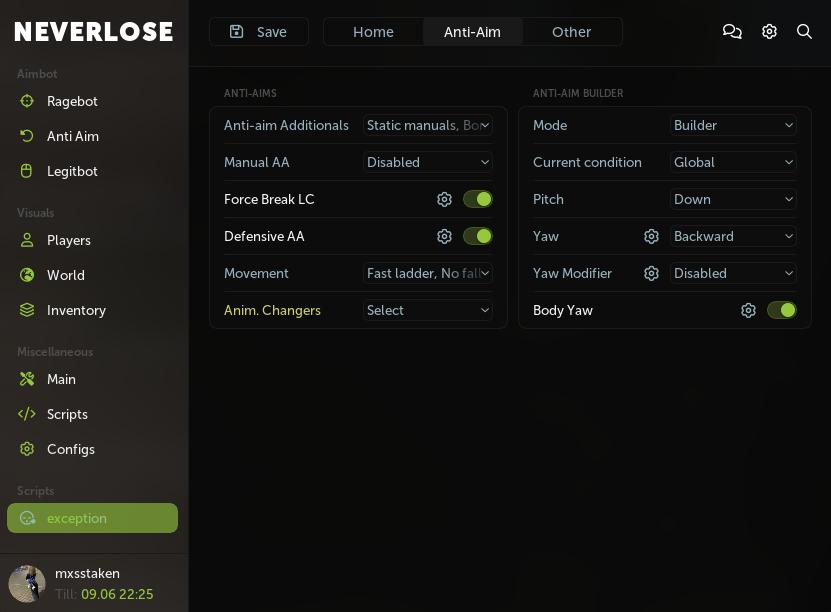
Task: Click the Save button
Action: tap(259, 32)
